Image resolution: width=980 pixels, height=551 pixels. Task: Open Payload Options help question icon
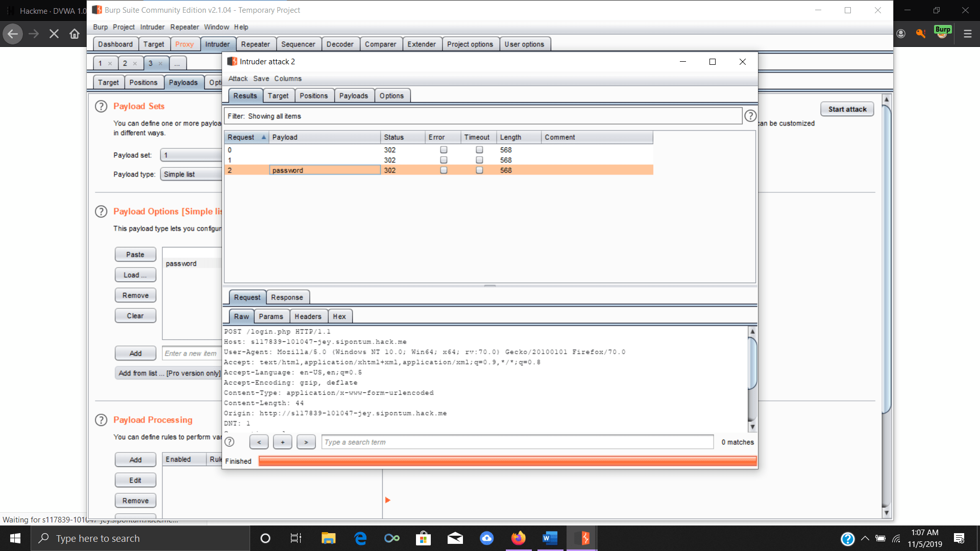point(101,211)
